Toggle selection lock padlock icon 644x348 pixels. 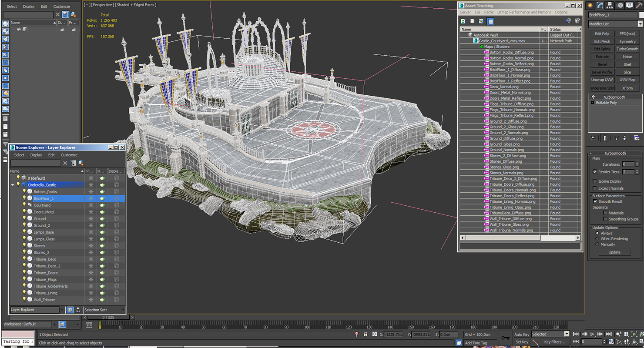pyautogui.click(x=365, y=334)
